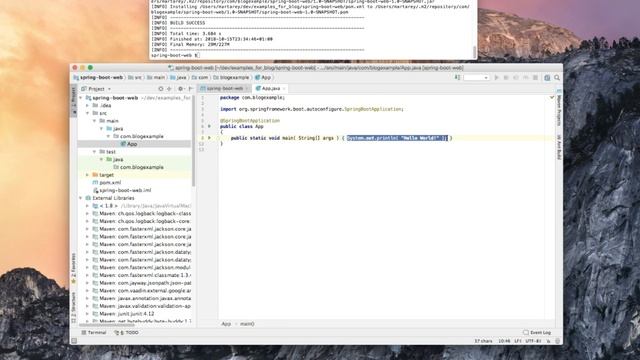
Task: Open the Terminal tool window tab
Action: pos(94,333)
